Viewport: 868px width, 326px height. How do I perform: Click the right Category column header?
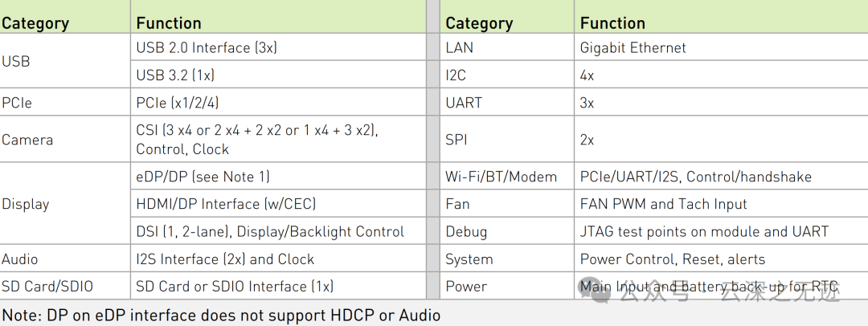pos(479,23)
